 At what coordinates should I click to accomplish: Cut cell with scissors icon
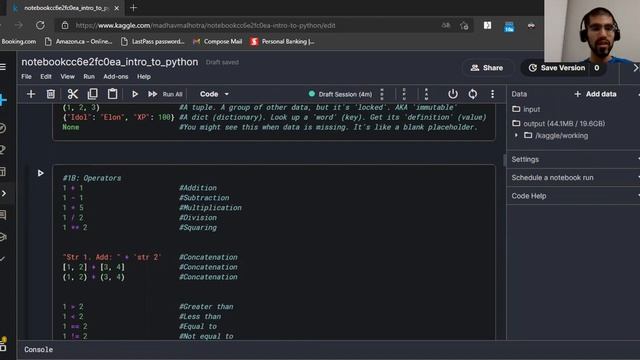(72, 94)
